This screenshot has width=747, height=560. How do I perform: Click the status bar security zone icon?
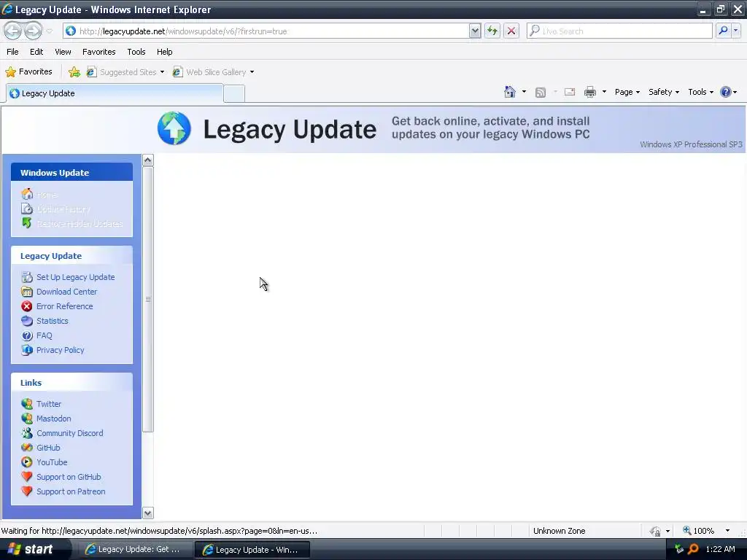pos(656,531)
